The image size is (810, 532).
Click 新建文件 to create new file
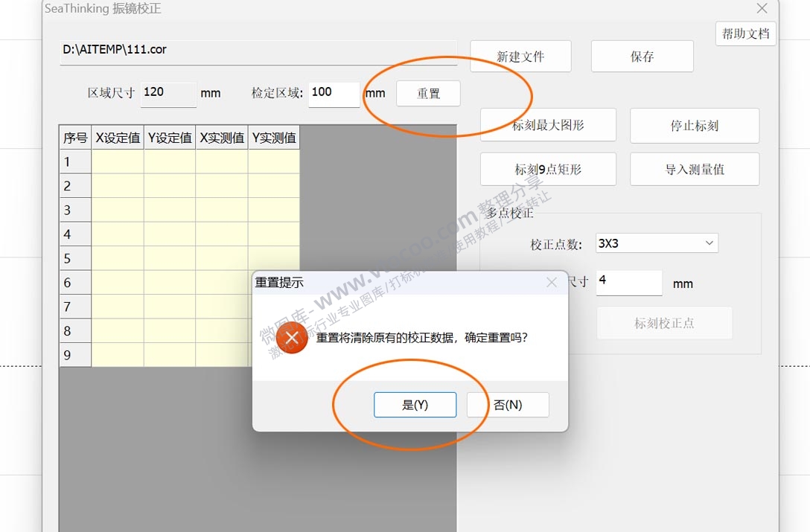click(520, 56)
